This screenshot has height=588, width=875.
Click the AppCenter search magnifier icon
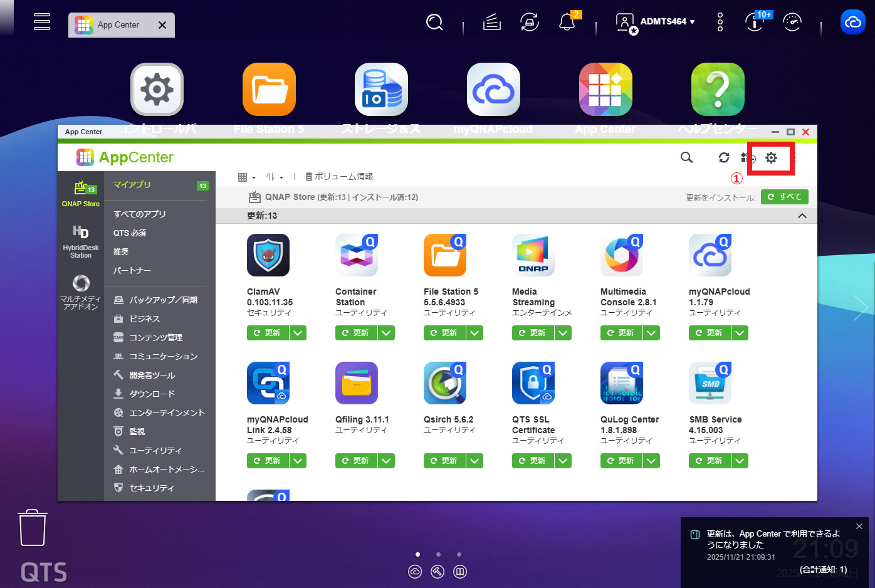pos(686,158)
